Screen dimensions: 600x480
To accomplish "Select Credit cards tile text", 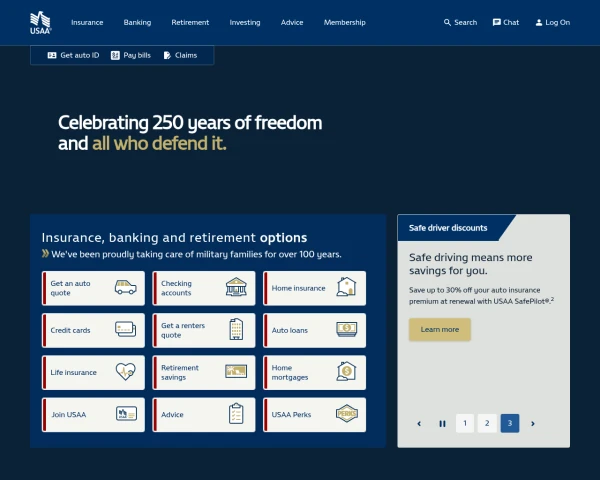I will coord(70,330).
